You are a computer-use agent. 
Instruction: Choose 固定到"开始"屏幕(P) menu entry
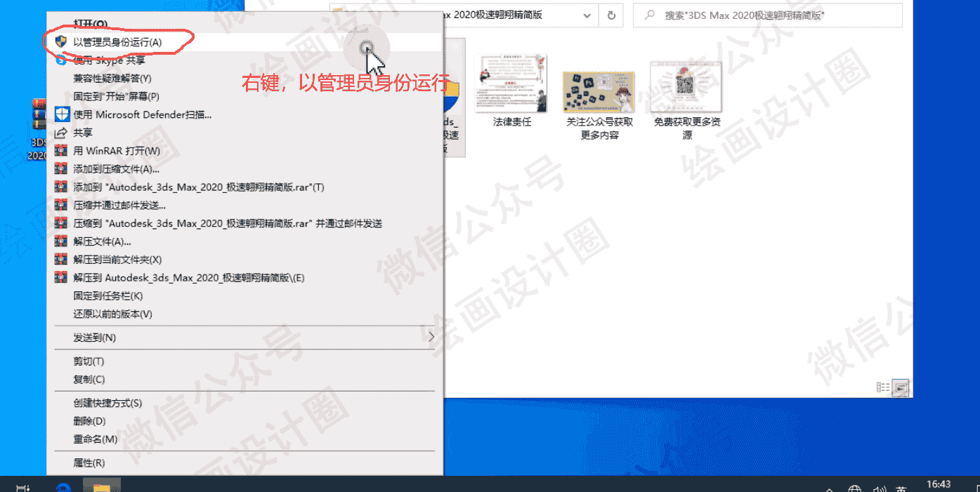pyautogui.click(x=244, y=96)
